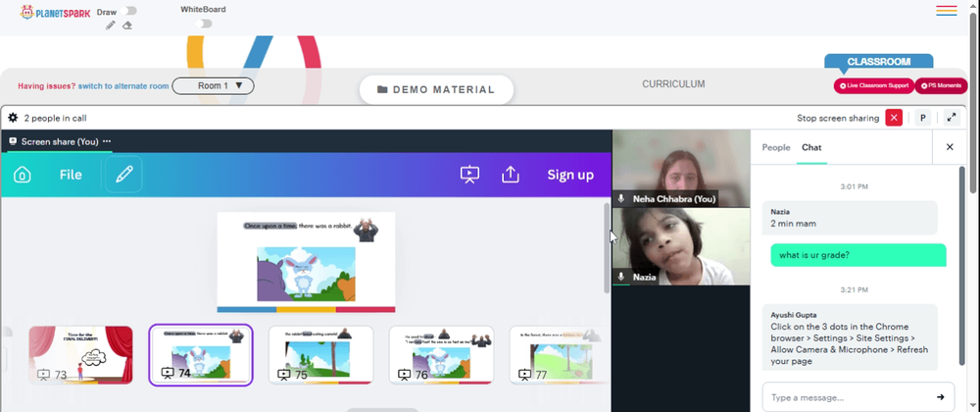
Task: Toggle the WhiteBoard switch
Action: (x=203, y=24)
